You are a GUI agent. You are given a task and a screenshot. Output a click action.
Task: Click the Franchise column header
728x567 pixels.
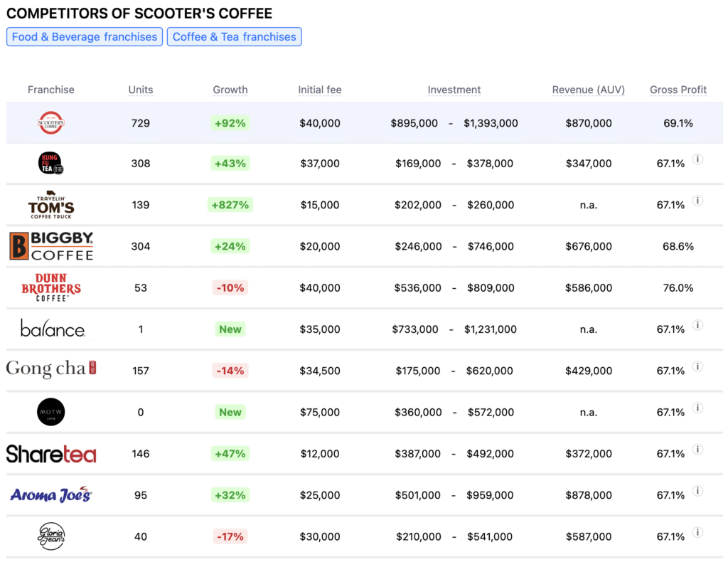pos(51,90)
